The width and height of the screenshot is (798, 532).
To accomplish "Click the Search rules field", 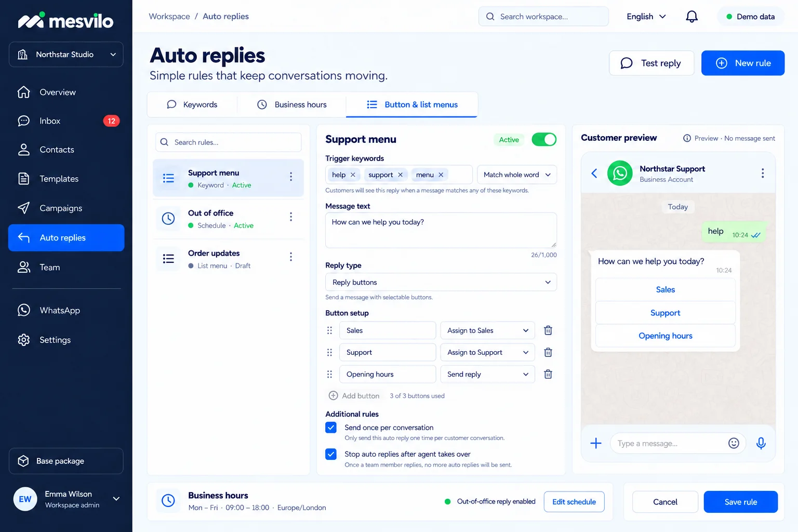I will (229, 142).
